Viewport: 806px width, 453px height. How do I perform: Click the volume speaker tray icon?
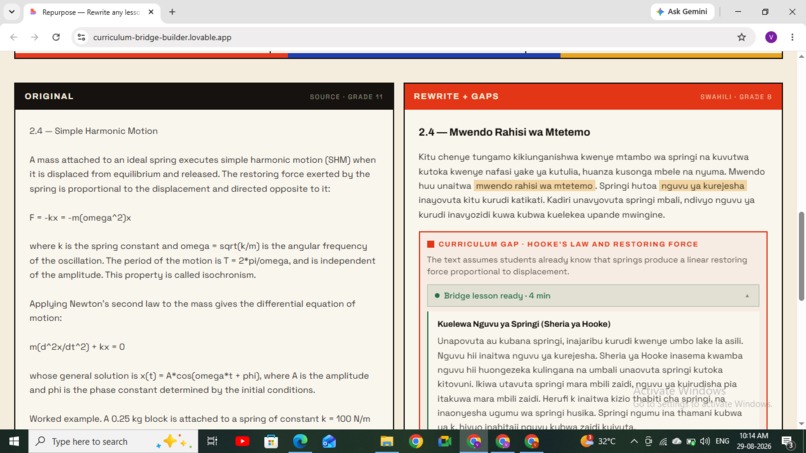(705, 441)
